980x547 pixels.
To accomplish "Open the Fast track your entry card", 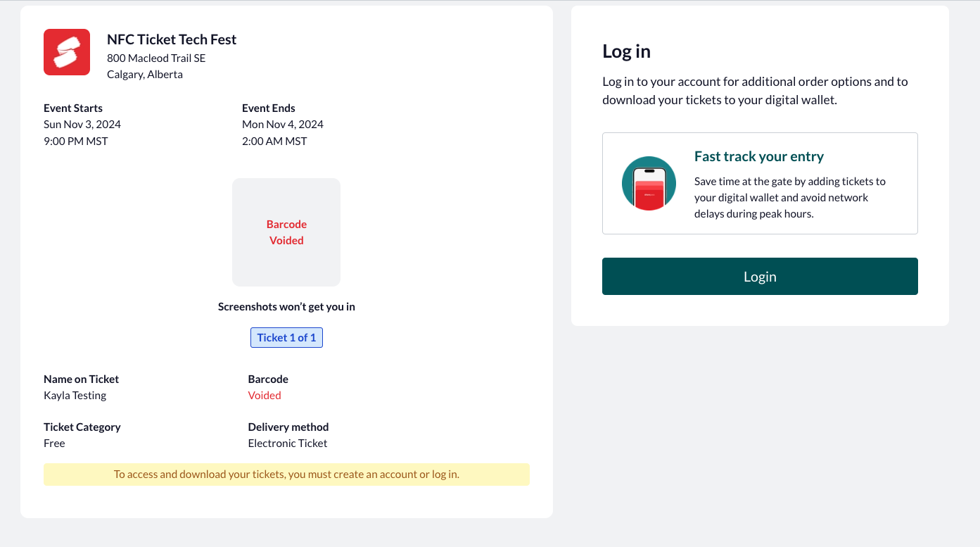I will click(x=760, y=183).
